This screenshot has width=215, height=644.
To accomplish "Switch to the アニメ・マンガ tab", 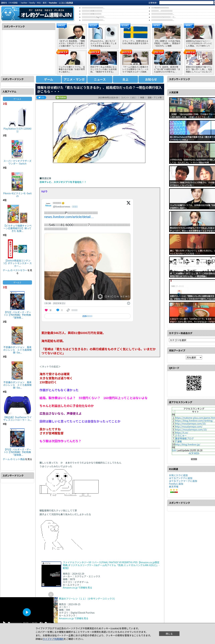I will coord(74,79).
